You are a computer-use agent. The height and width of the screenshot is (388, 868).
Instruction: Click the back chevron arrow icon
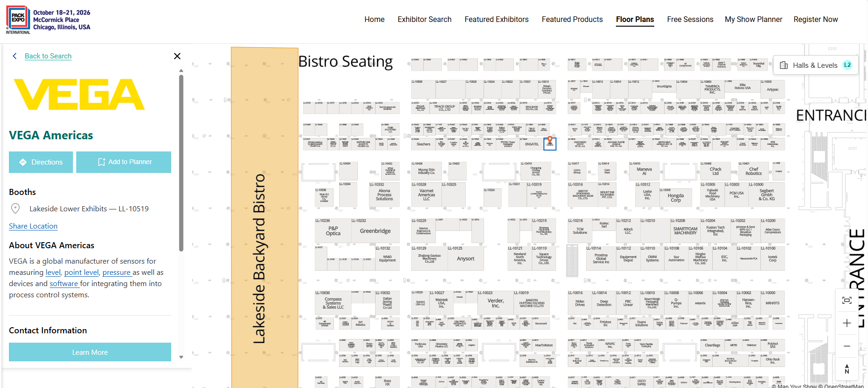click(x=15, y=56)
